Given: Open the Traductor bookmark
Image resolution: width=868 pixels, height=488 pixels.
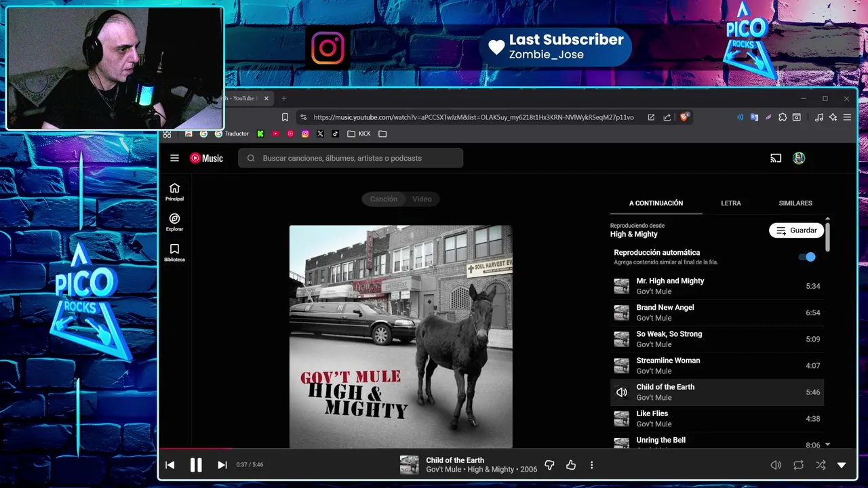Looking at the screenshot, I should pyautogui.click(x=232, y=134).
